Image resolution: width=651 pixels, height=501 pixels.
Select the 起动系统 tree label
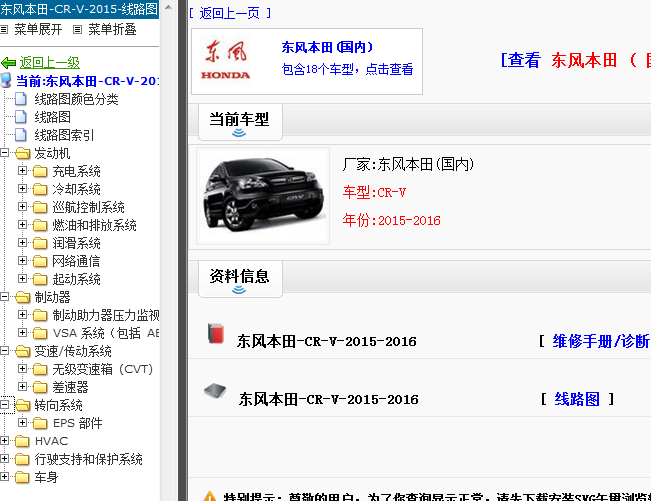76,279
